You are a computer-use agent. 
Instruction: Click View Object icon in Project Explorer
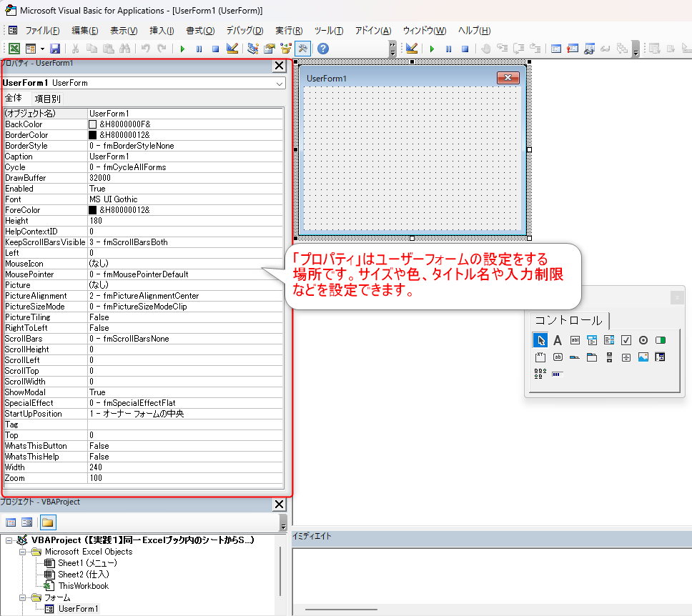[27, 523]
